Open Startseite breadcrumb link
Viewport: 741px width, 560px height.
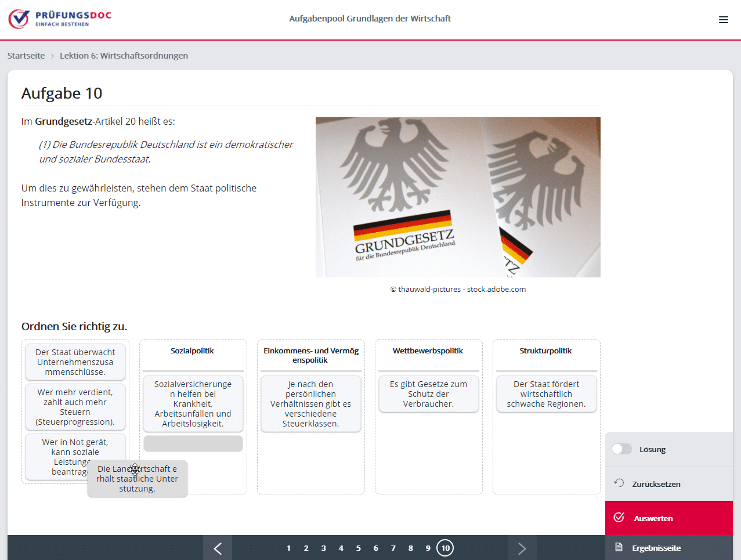coord(26,56)
